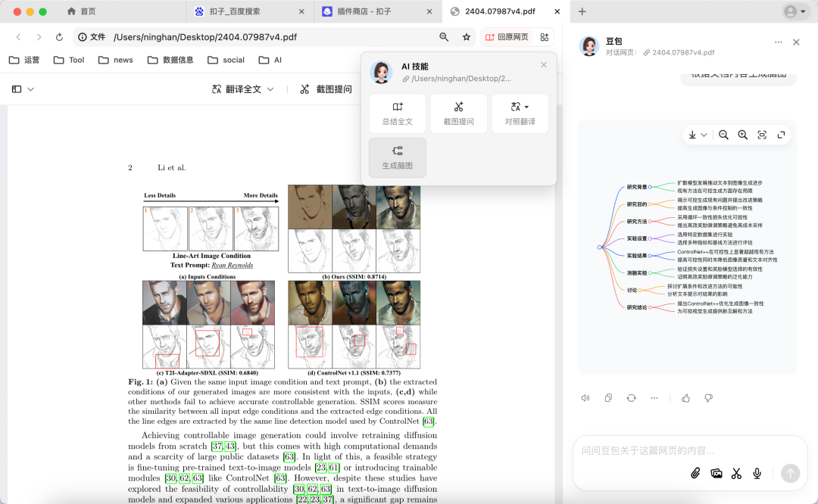Open the scissors screenshot tool in the chat box
Viewport: 818px width, 504px height.
(x=736, y=473)
